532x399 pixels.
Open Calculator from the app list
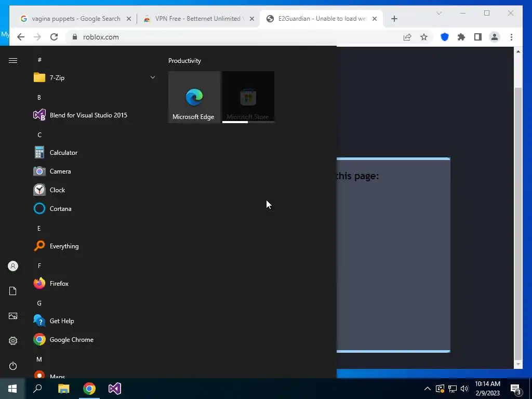95,153
